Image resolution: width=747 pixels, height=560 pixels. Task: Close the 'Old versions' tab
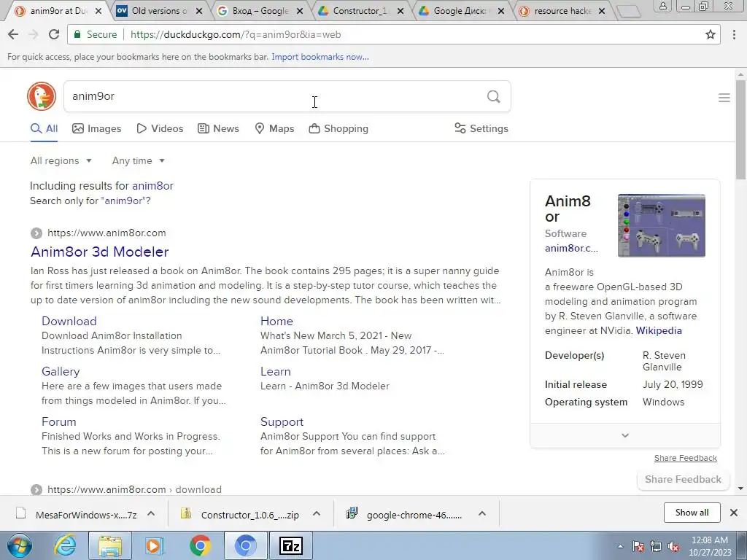tap(199, 11)
